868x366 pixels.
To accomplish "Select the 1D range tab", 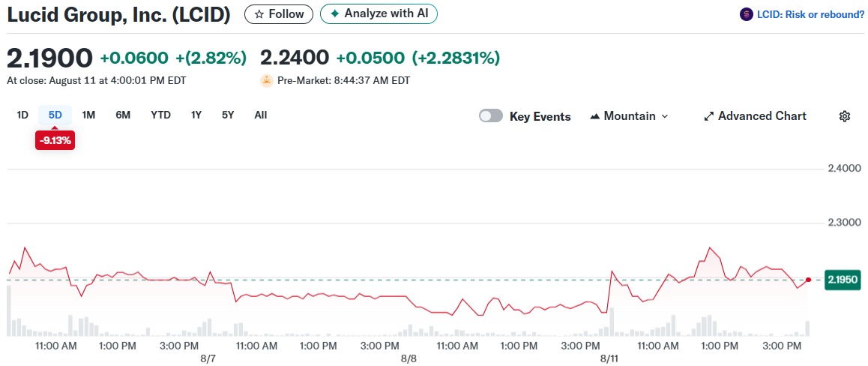I will point(22,115).
